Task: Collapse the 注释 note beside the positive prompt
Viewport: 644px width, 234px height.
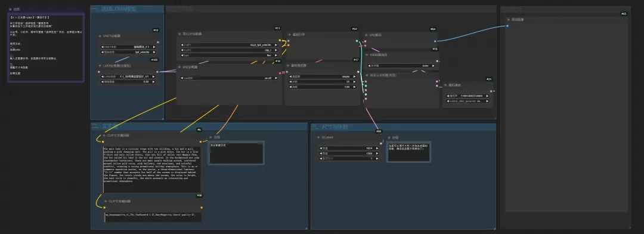Action: pyautogui.click(x=210, y=137)
